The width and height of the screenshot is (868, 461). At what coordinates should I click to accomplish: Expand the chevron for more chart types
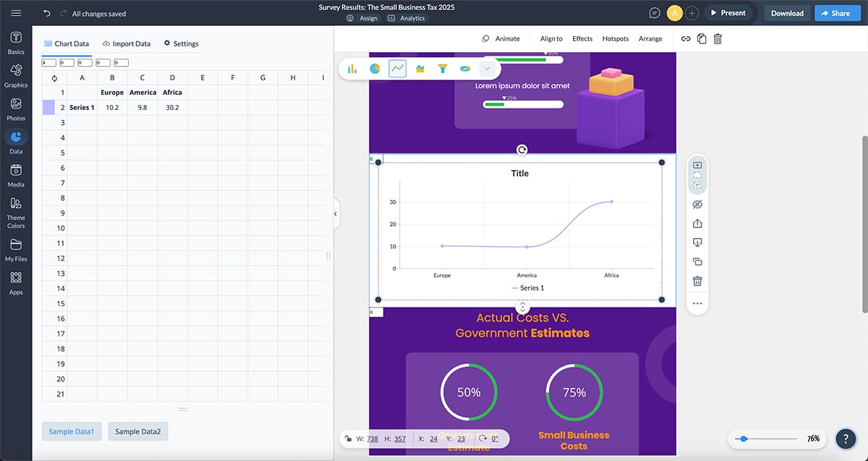488,68
